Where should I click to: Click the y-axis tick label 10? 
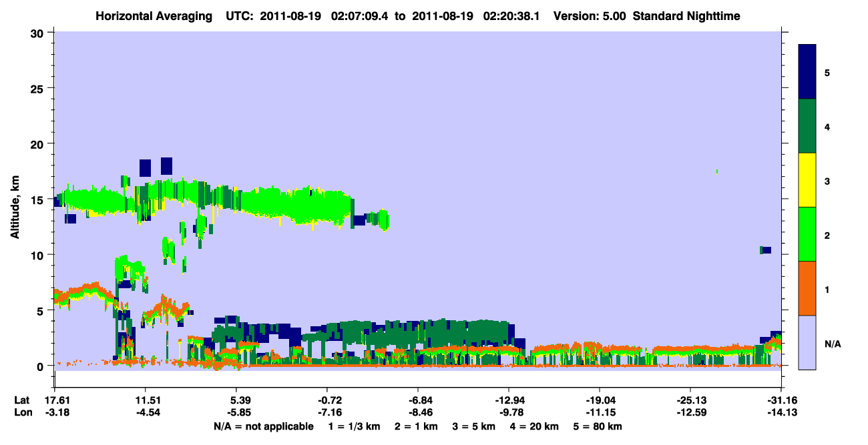pyautogui.click(x=38, y=255)
